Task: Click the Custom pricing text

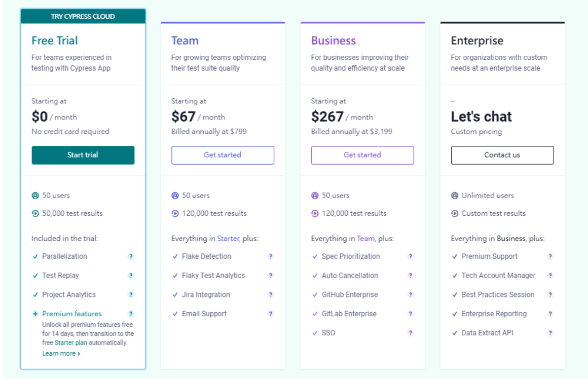Action: coord(476,132)
